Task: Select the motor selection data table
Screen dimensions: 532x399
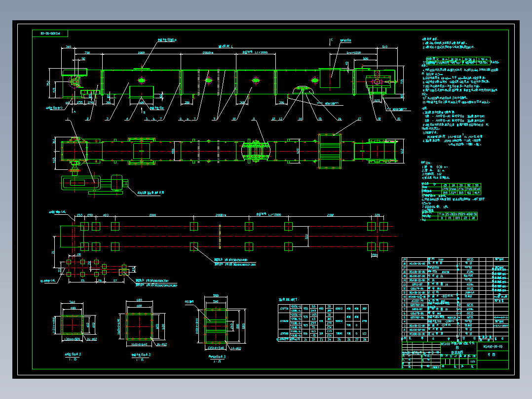Action: 323,323
